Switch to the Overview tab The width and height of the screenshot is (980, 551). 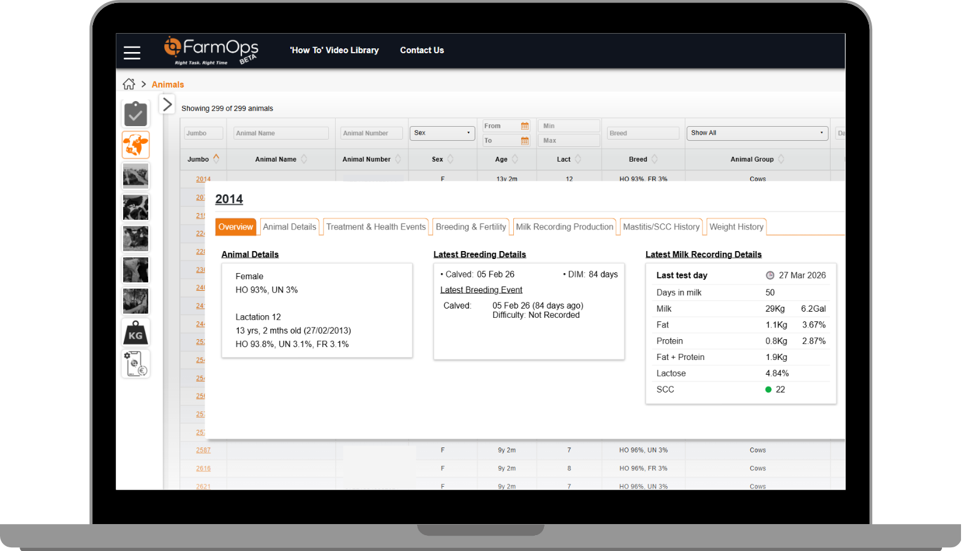pos(236,227)
